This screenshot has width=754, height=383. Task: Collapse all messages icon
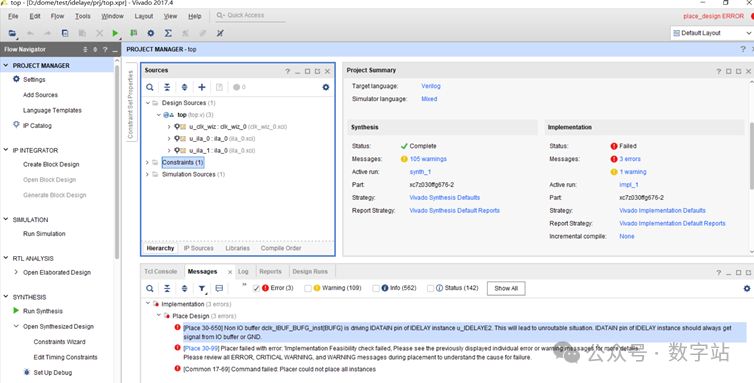point(167,288)
